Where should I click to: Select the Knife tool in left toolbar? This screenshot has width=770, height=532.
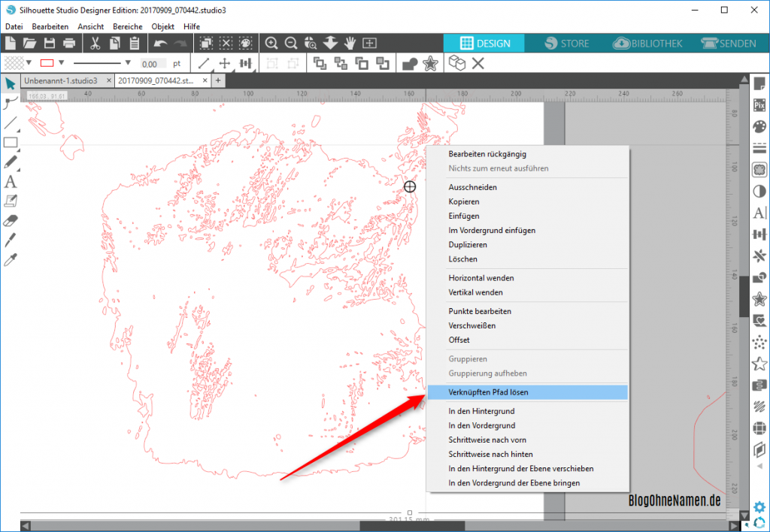click(11, 240)
